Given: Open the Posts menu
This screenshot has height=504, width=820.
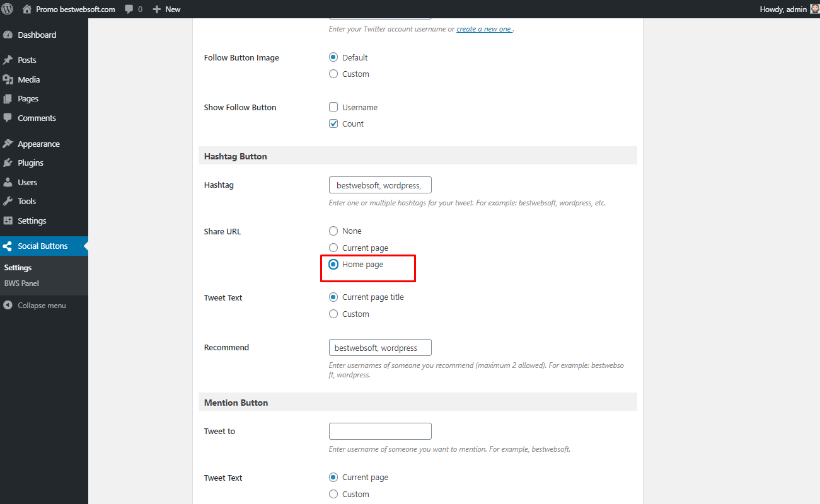Looking at the screenshot, I should coord(44,60).
